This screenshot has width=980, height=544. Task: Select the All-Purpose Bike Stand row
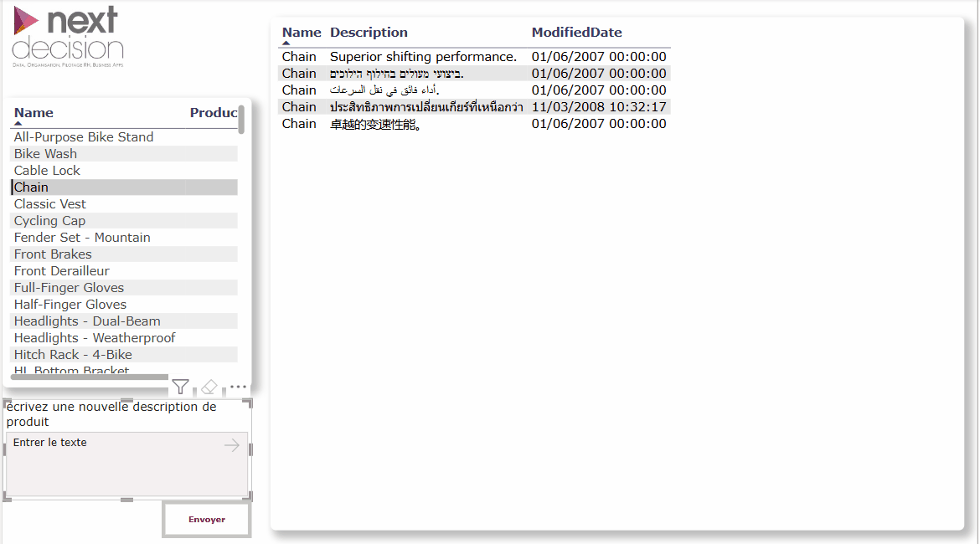pyautogui.click(x=84, y=137)
